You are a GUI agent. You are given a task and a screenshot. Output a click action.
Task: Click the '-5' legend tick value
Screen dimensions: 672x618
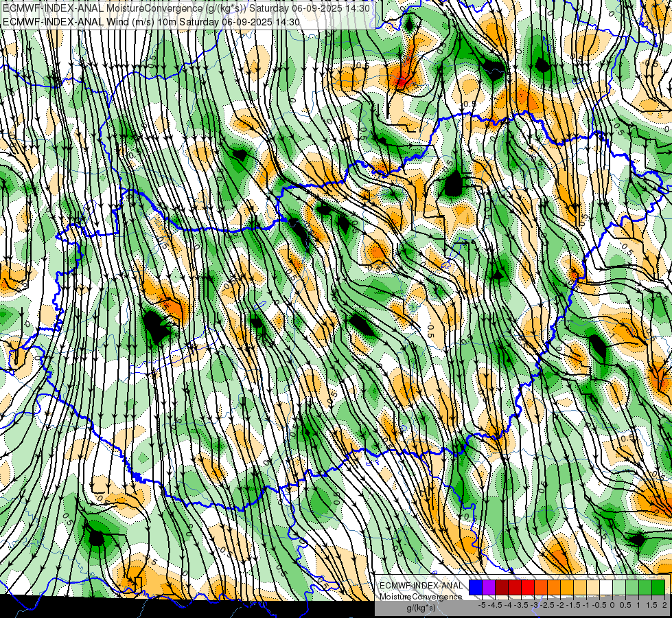point(482,605)
